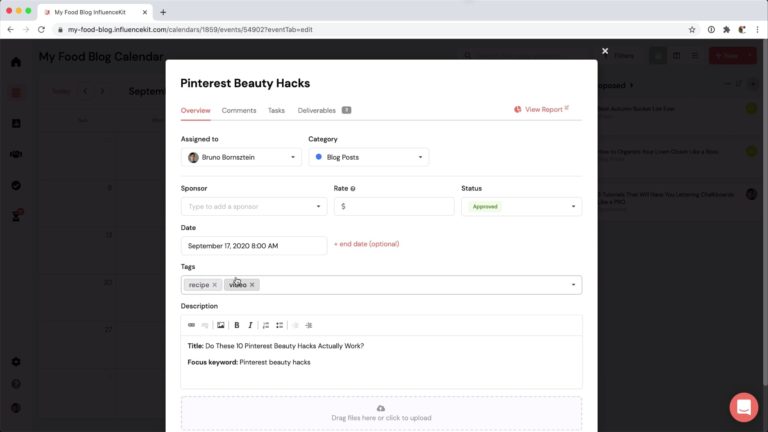Expand the Tags dropdown arrow
This screenshot has height=432, width=768.
pos(574,285)
